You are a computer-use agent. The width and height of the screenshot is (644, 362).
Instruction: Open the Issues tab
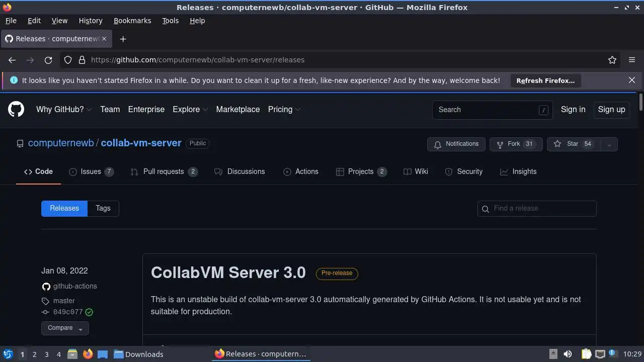click(91, 172)
